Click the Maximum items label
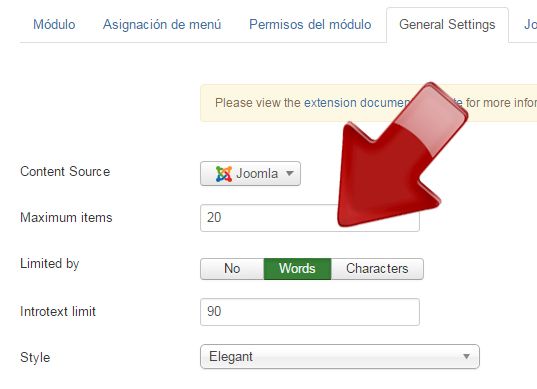Image resolution: width=537 pixels, height=389 pixels. click(66, 218)
